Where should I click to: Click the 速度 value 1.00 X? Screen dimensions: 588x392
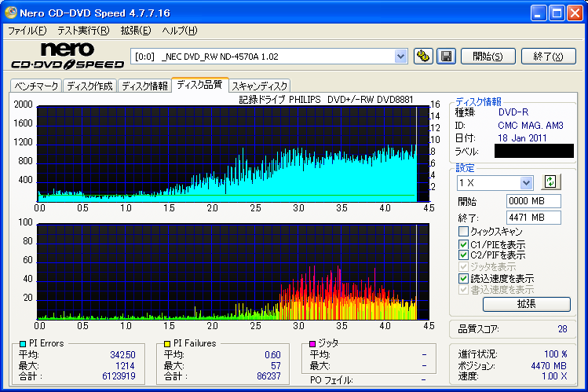[x=554, y=376]
